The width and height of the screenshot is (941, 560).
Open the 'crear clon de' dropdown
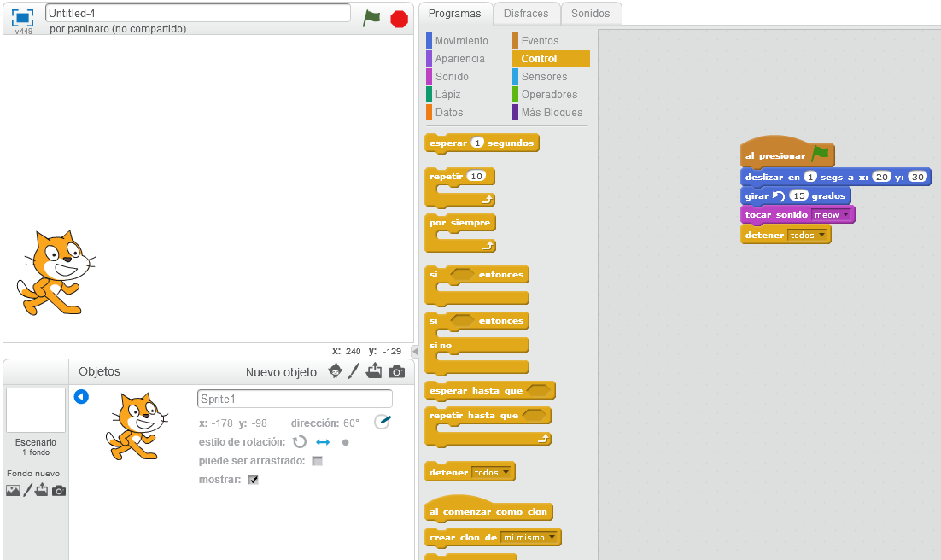(552, 537)
